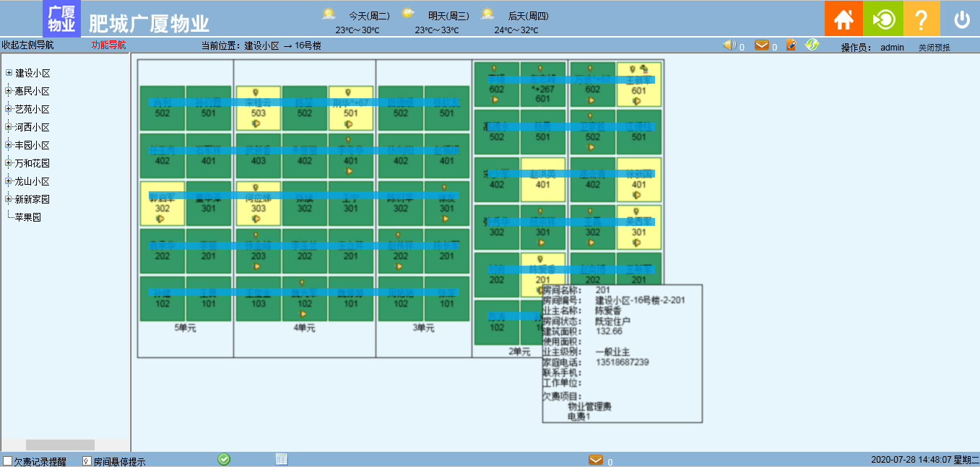Expand the 丰园小区 tree node
The image size is (980, 467).
(x=9, y=145)
